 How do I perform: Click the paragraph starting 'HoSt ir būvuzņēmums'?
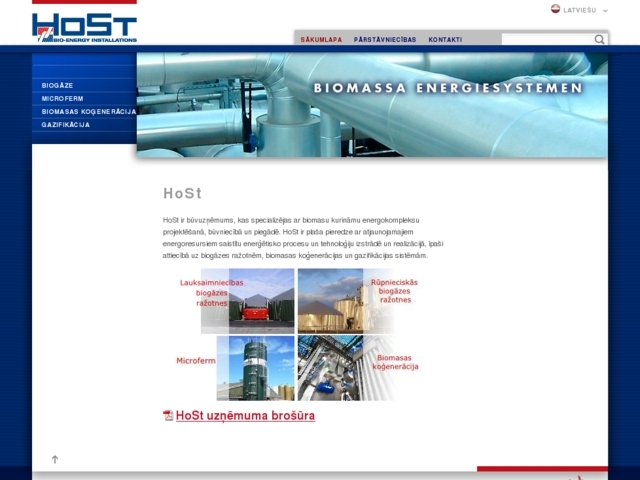[x=303, y=238]
